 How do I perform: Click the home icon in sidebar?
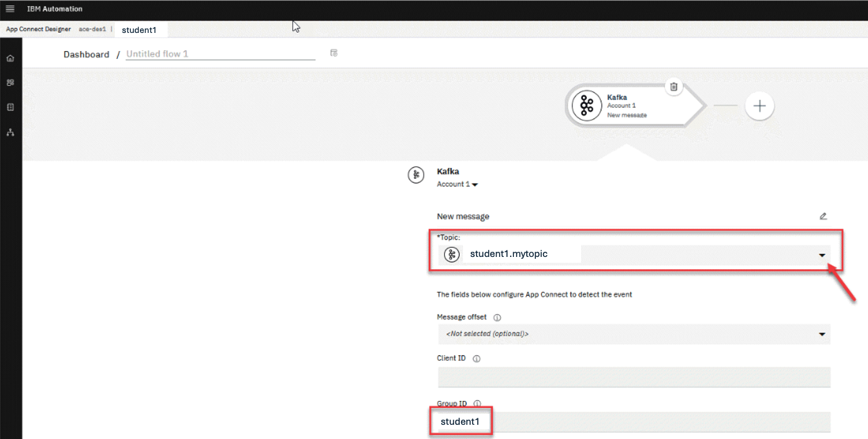pyautogui.click(x=10, y=59)
